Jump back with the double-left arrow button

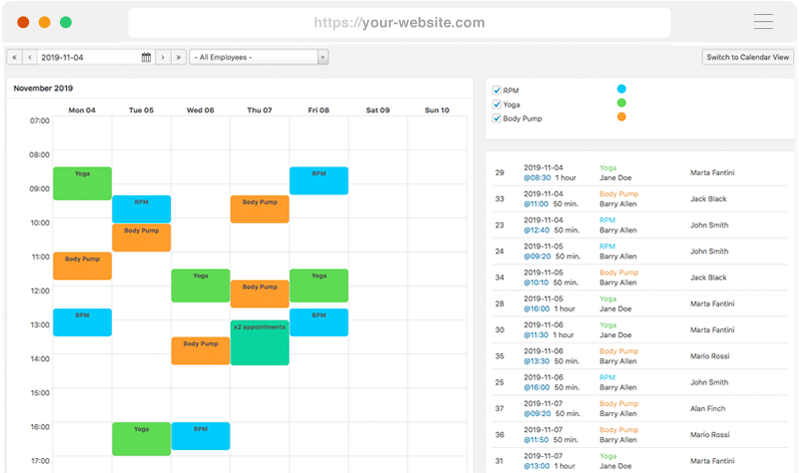[14, 57]
